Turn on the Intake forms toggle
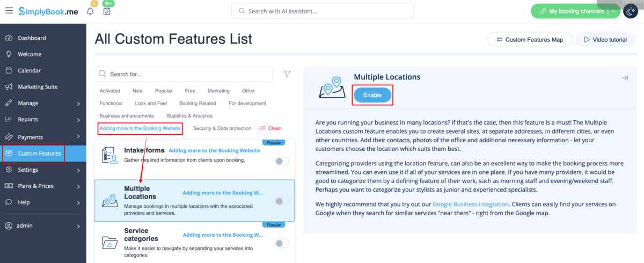 pyautogui.click(x=282, y=161)
